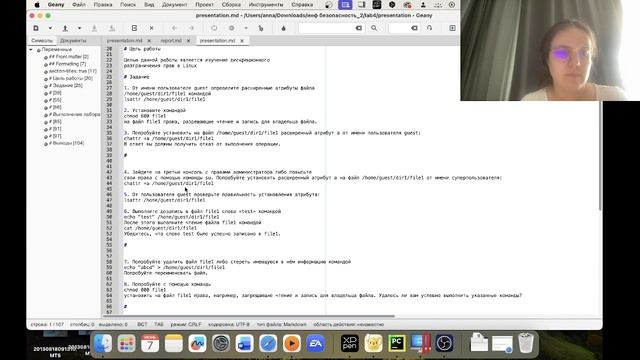The image size is (640, 360).
Task: Click the Navigate back arrow icon
Action: [x=174, y=28]
